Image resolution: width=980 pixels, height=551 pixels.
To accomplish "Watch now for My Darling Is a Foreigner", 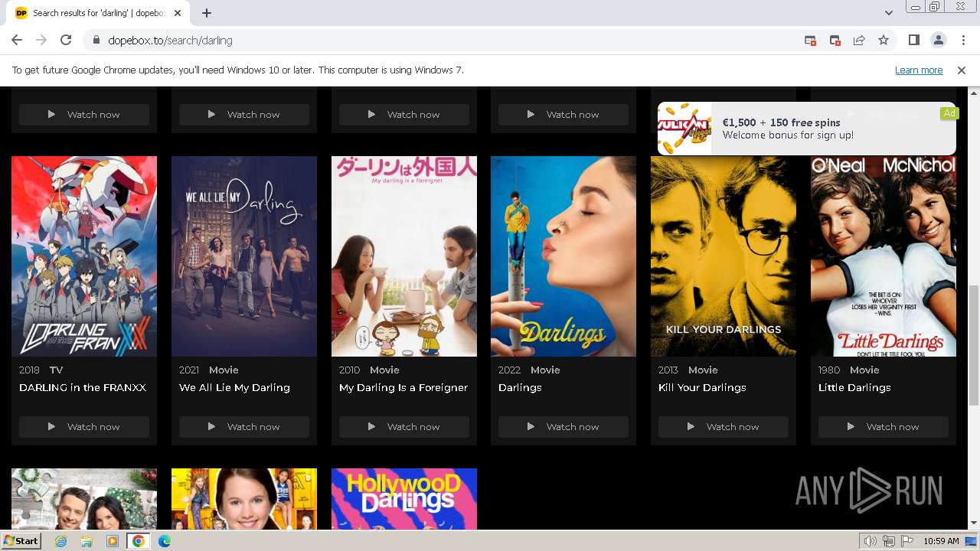I will (404, 427).
